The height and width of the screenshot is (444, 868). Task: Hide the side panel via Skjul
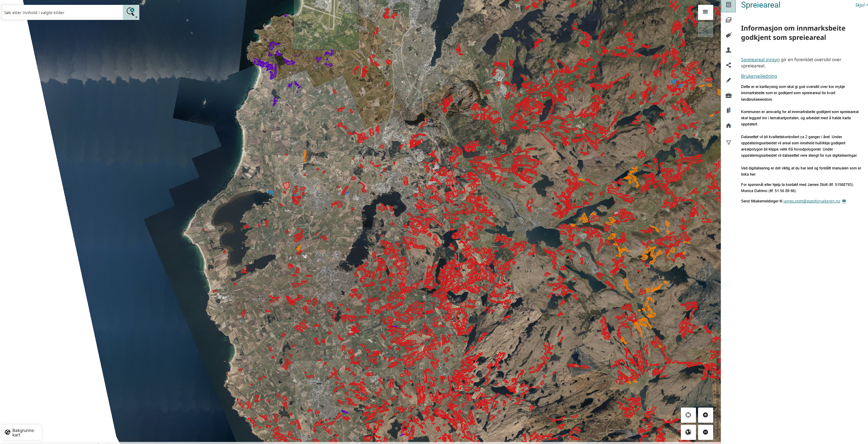pyautogui.click(x=861, y=5)
